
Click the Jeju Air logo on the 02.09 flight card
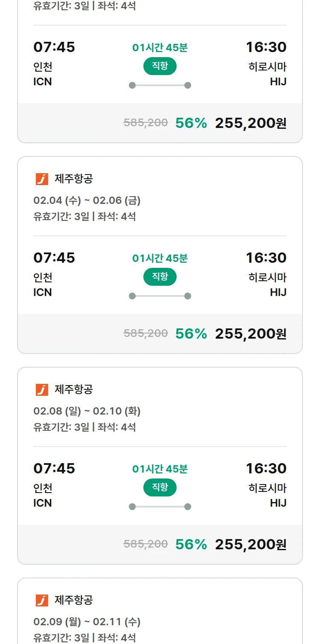pyautogui.click(x=42, y=600)
